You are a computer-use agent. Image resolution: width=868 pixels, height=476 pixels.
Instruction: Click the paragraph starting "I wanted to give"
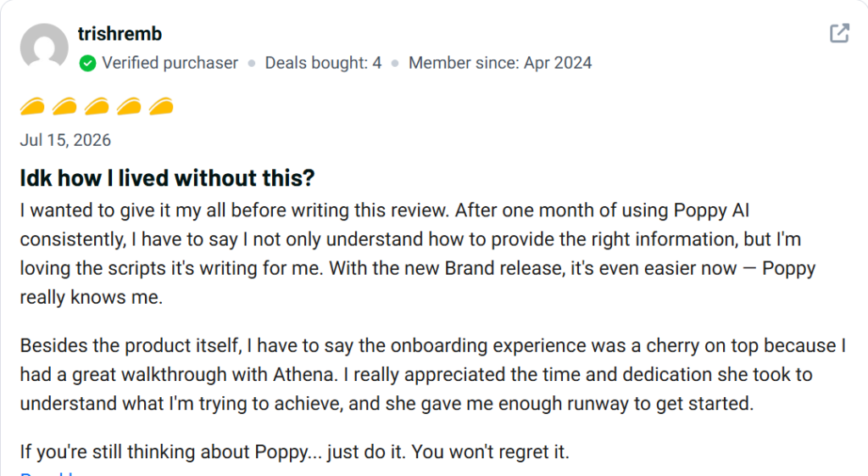[x=418, y=254]
